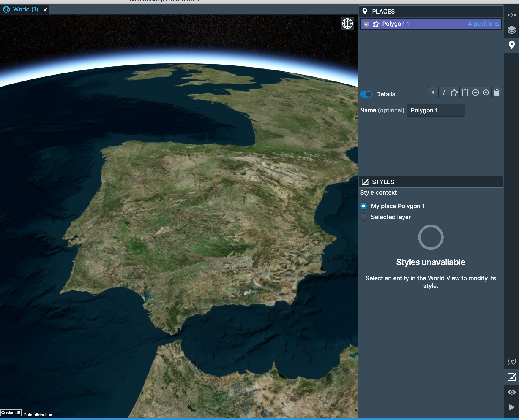The height and width of the screenshot is (420, 519).
Task: Toggle the Details switch off
Action: pos(366,94)
